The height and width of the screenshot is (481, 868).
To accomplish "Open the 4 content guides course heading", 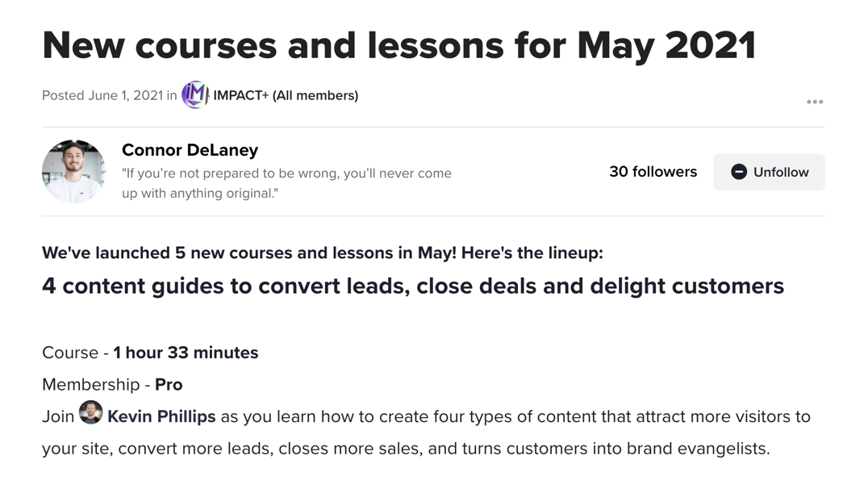I will 412,287.
